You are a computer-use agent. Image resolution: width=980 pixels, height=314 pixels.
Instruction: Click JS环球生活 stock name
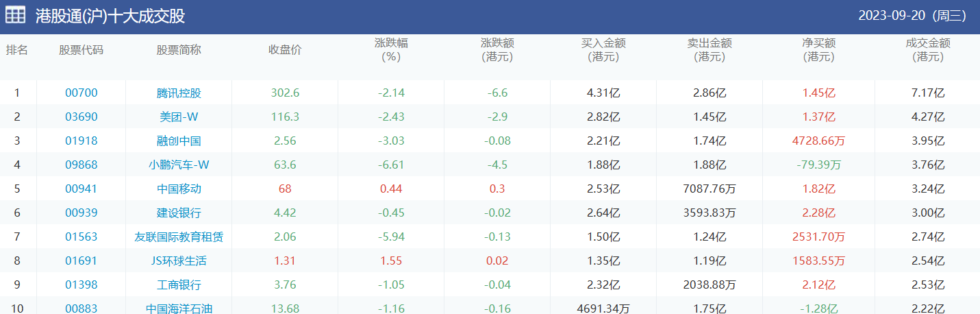tap(179, 261)
